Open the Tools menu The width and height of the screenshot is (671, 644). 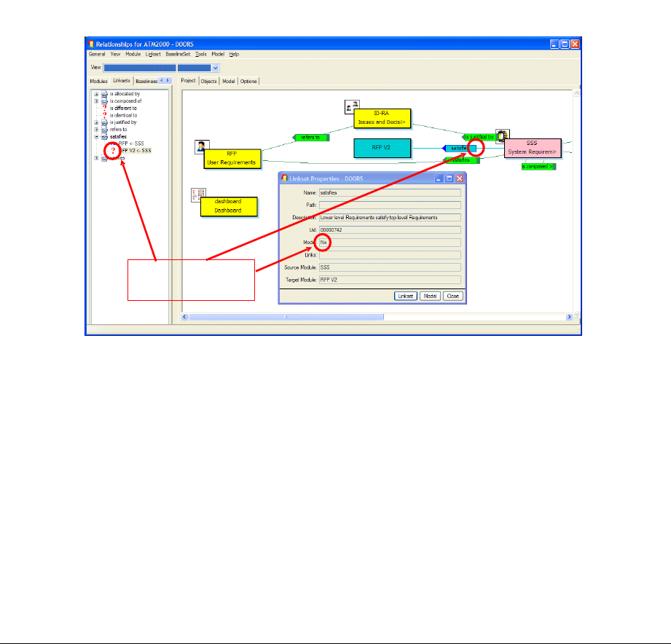click(x=200, y=55)
